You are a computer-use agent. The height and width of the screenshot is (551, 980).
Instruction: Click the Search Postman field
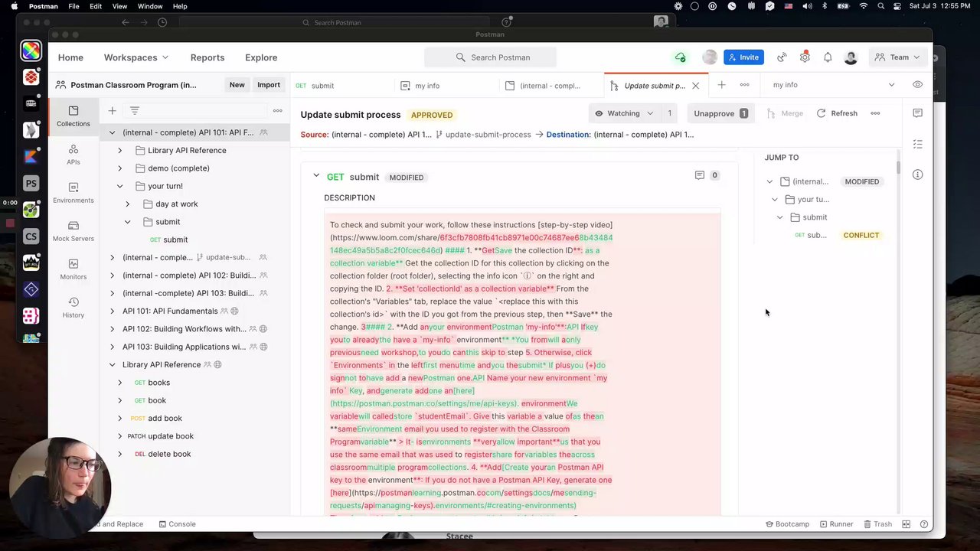pyautogui.click(x=491, y=57)
